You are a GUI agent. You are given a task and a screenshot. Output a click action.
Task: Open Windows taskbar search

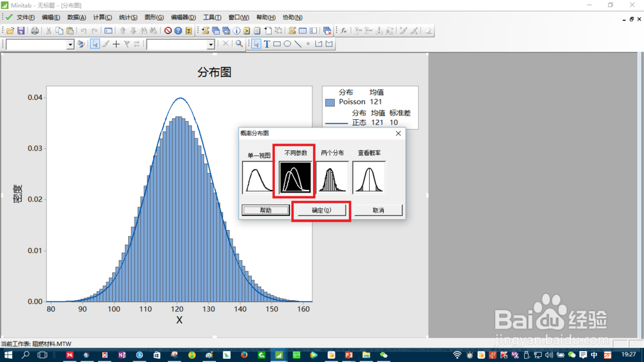click(26, 355)
